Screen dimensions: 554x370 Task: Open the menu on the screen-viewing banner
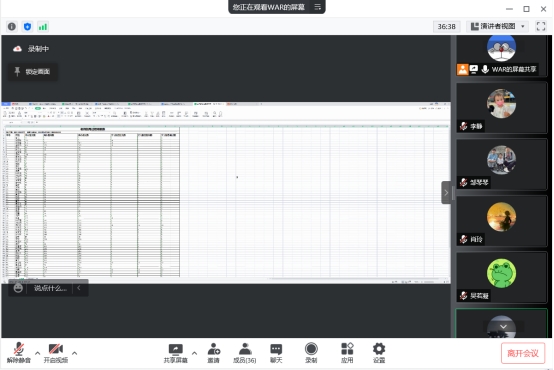318,7
